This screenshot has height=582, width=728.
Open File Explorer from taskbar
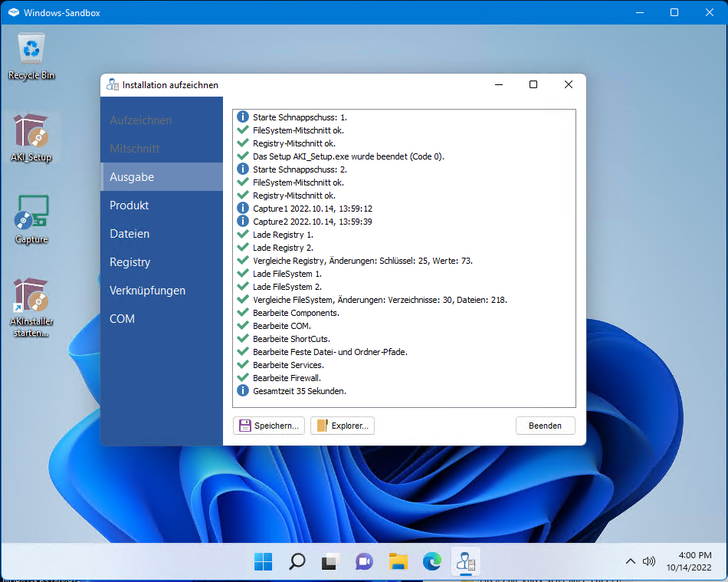tap(398, 561)
